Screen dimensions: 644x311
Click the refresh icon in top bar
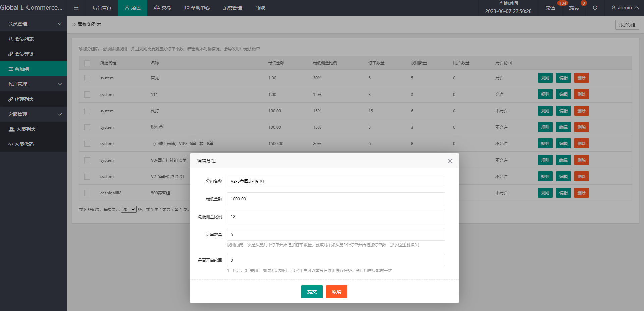click(595, 8)
